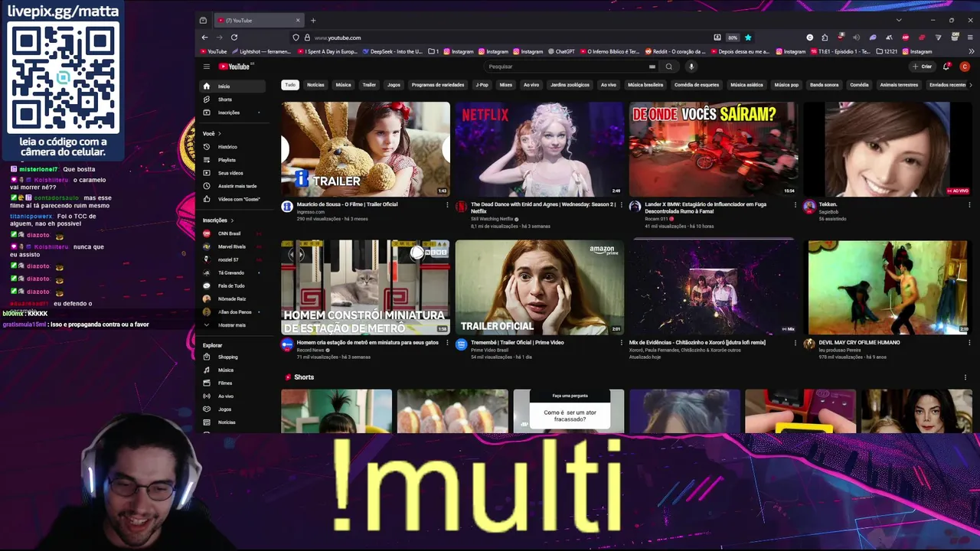This screenshot has width=980, height=551.
Task: Expand Mostrar mais subscriptions
Action: (x=233, y=325)
